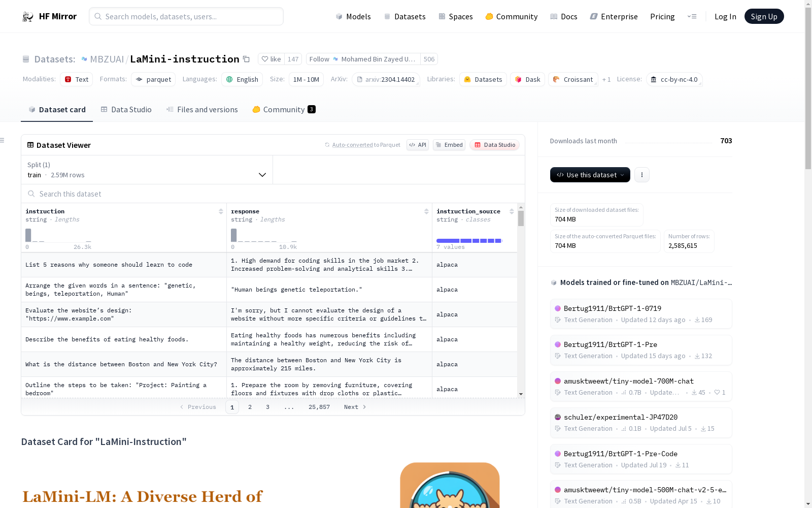Go to page 3 of dataset viewer
The image size is (812, 508).
point(267,407)
